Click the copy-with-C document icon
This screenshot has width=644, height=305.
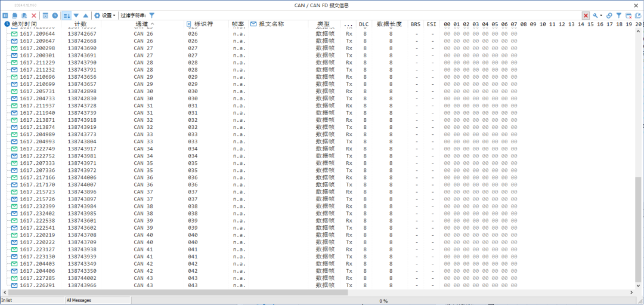[24, 15]
